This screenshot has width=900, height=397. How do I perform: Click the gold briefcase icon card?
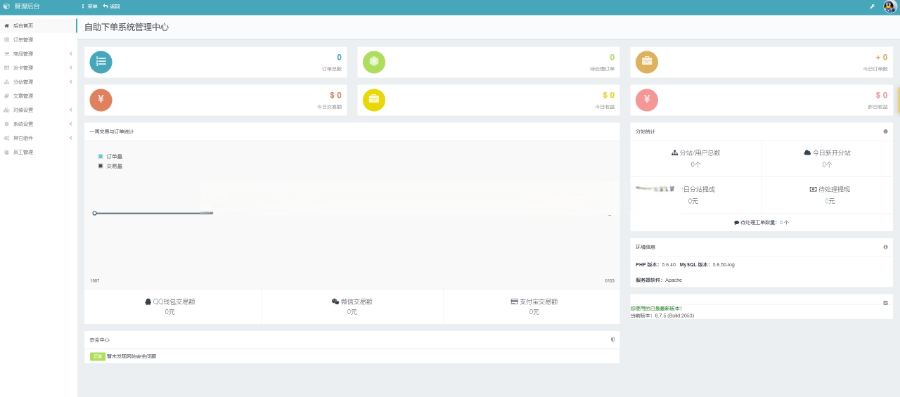click(647, 62)
